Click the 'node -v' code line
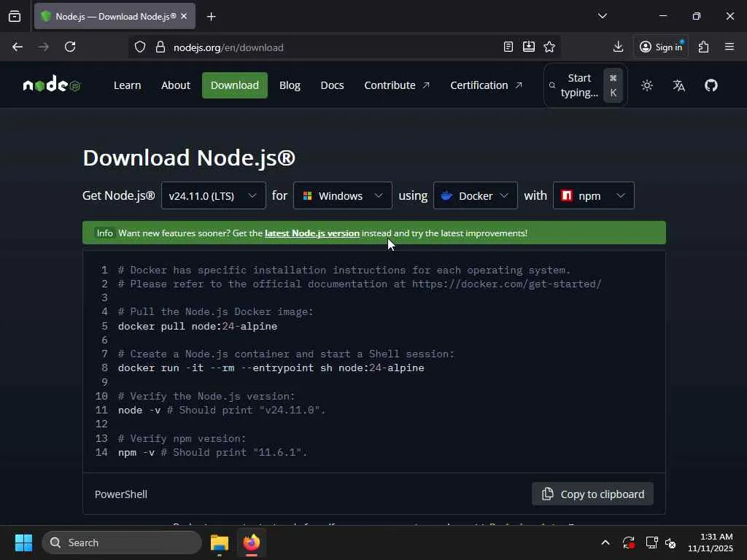This screenshot has height=560, width=747. pos(222,410)
